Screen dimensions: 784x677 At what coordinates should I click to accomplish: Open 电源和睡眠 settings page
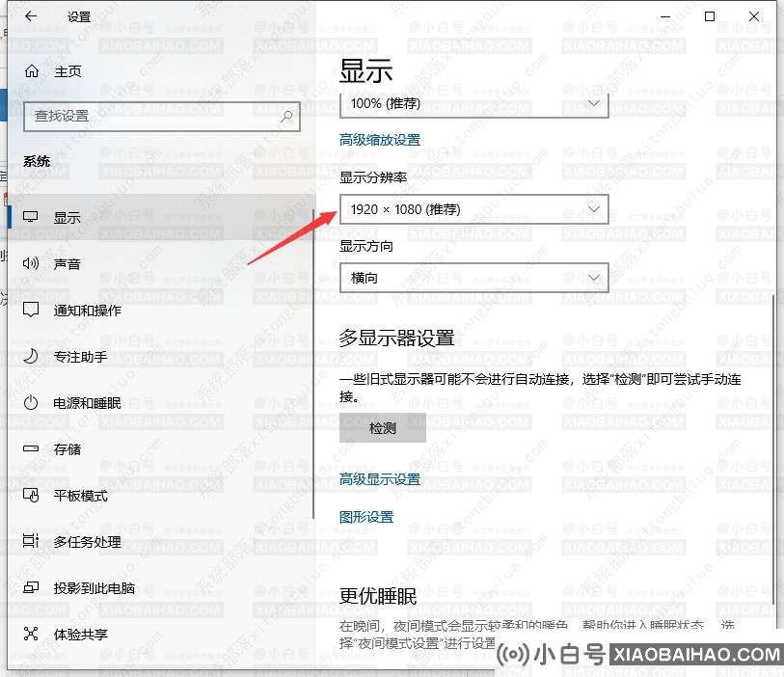[160, 402]
